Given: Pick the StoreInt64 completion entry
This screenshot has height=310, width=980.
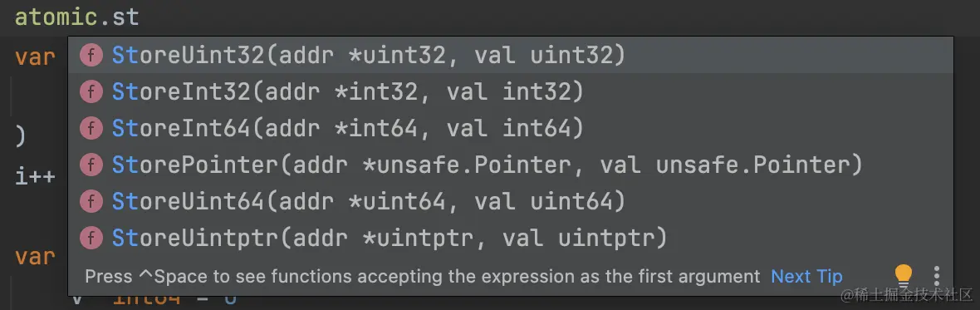Looking at the screenshot, I should pos(511,129).
